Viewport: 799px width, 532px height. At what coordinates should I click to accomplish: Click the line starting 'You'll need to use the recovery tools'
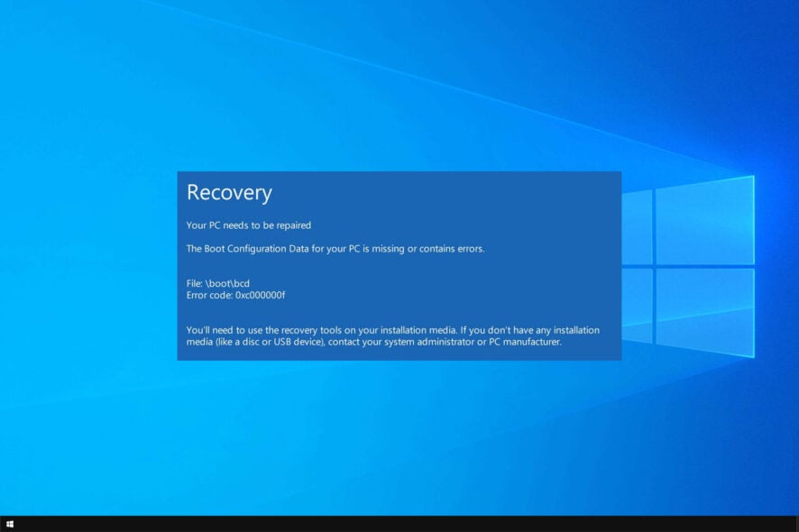[393, 330]
